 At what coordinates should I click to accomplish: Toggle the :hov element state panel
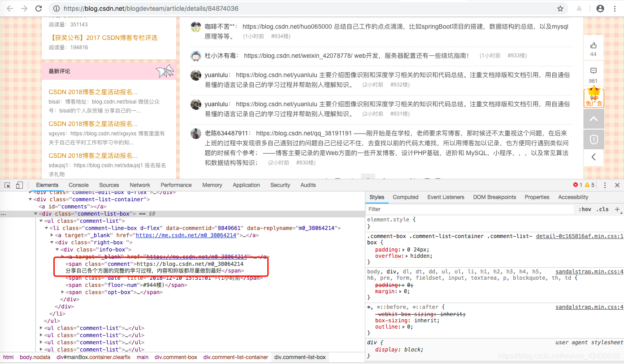[x=585, y=209]
